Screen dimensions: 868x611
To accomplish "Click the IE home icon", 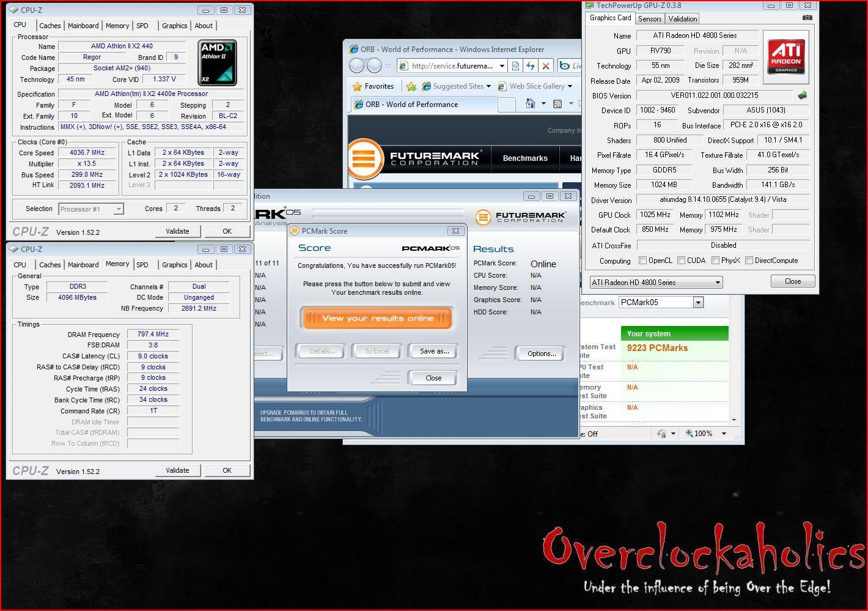I will click(531, 104).
